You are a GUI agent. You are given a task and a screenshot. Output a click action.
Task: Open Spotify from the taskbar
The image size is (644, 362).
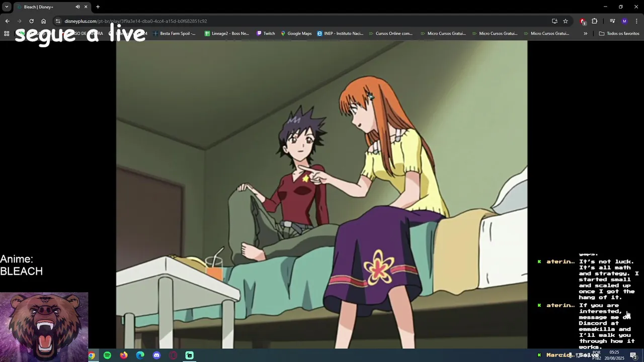click(x=107, y=355)
